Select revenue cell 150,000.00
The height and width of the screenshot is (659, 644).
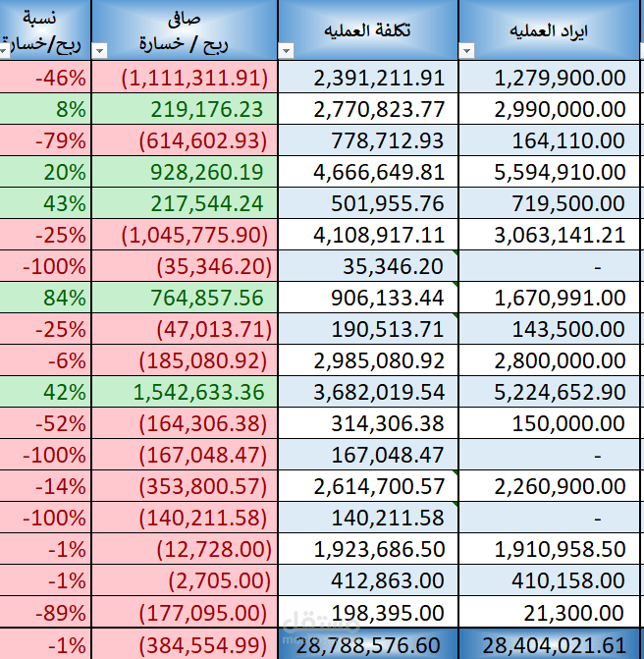[549, 423]
